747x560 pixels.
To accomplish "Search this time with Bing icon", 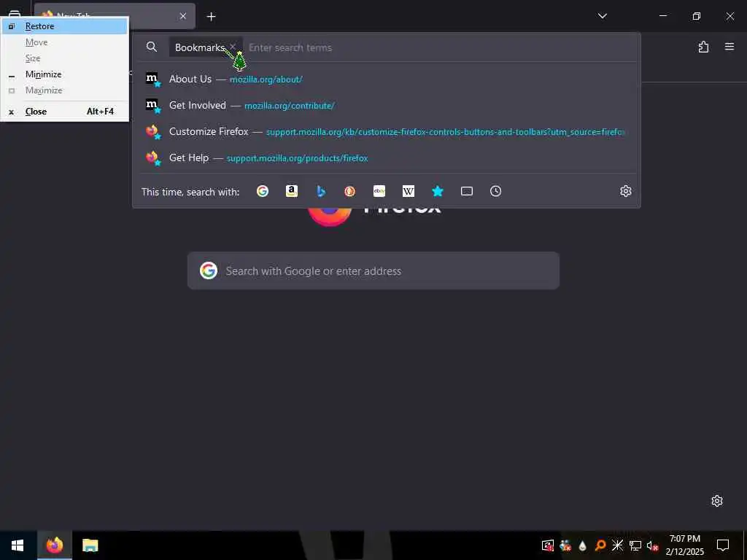I will click(321, 191).
